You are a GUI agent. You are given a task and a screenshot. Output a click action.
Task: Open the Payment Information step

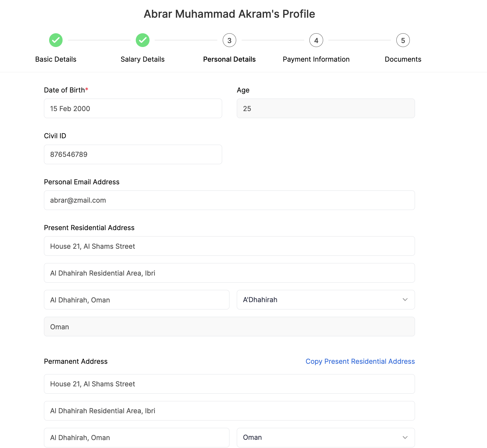(316, 59)
